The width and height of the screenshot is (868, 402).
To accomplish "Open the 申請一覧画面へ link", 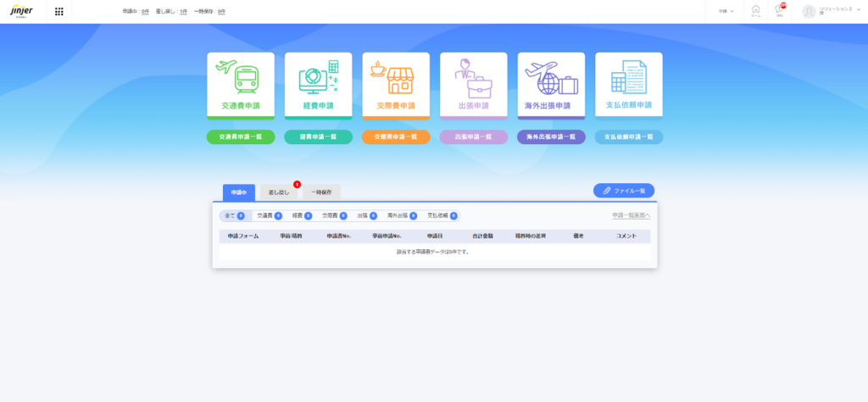I will tap(631, 216).
